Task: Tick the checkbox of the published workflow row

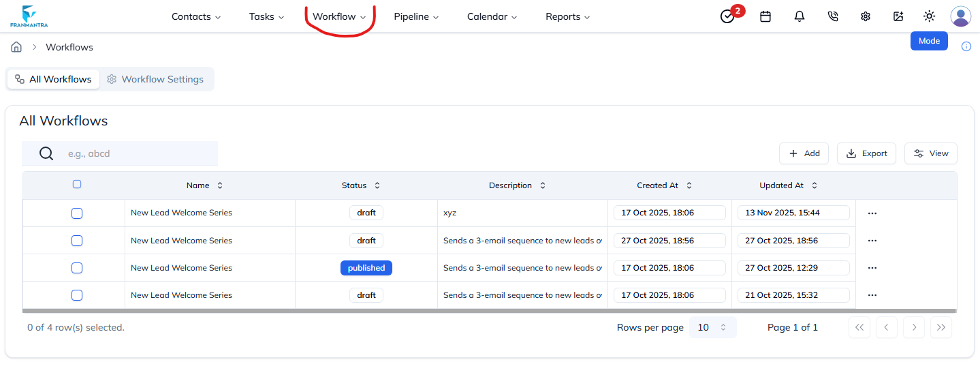Action: [77, 268]
